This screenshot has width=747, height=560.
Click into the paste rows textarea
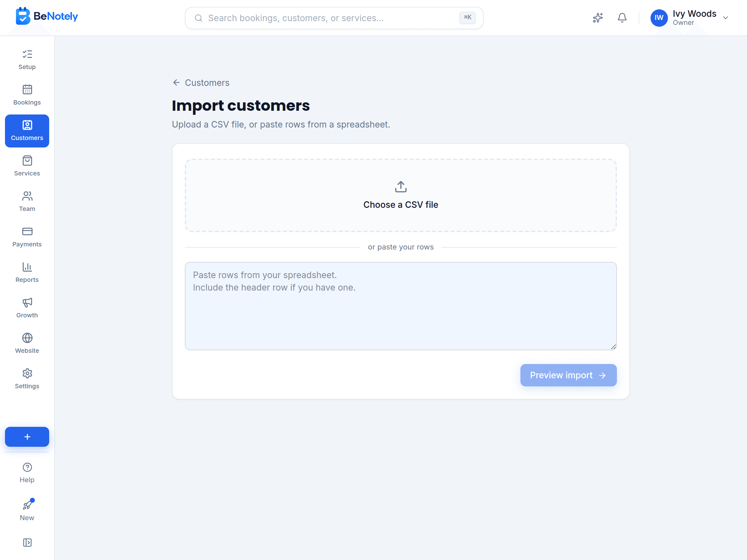pos(401,306)
